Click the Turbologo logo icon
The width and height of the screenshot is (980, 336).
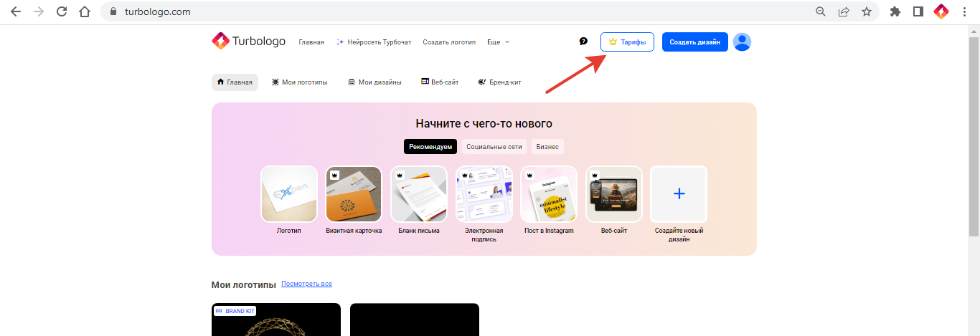[x=220, y=42]
